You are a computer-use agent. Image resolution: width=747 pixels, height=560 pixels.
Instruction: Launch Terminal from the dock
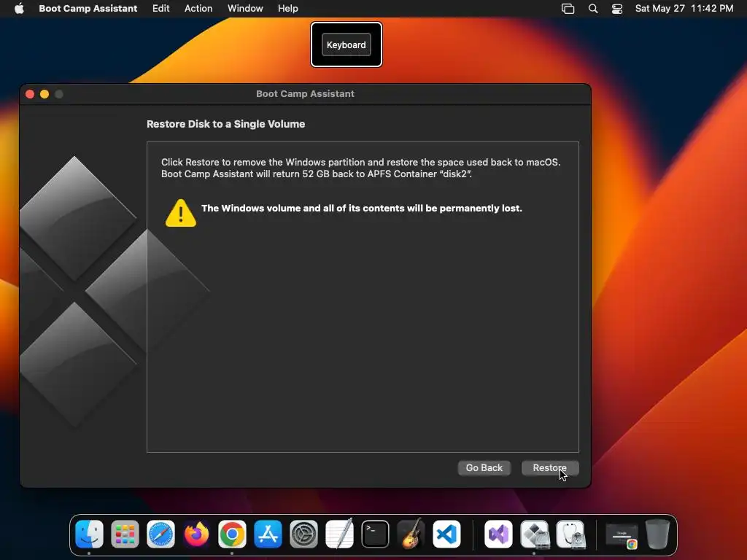point(375,534)
